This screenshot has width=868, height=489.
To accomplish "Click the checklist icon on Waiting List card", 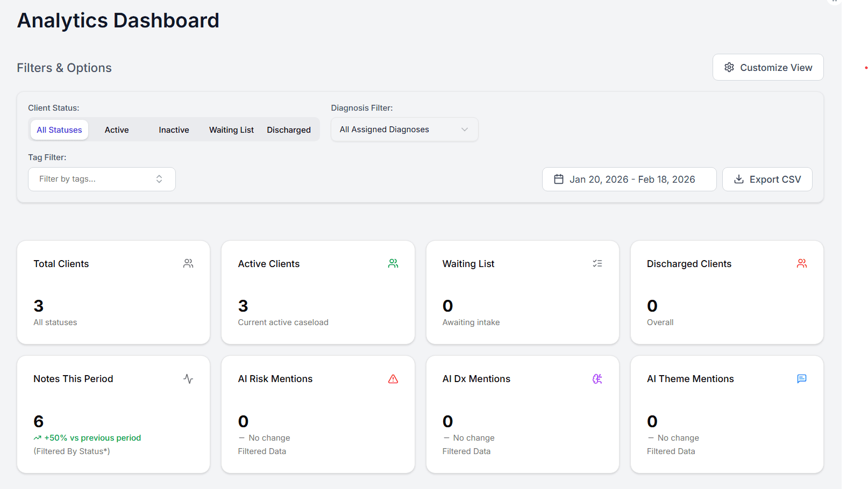I will [597, 263].
